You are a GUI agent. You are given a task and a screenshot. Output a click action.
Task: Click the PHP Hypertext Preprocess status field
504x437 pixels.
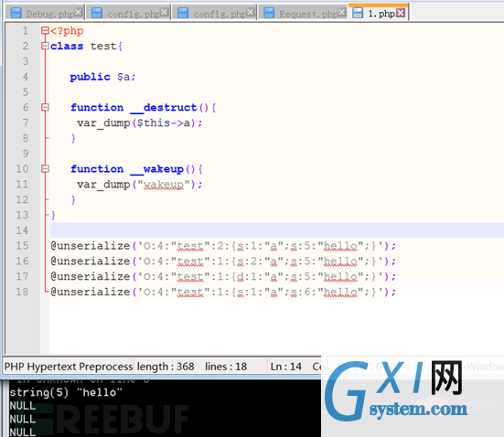click(69, 367)
